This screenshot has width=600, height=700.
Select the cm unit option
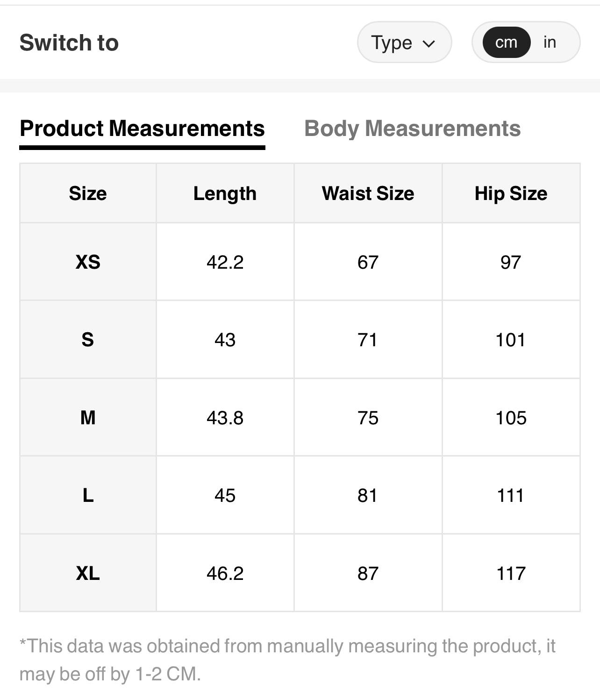click(x=507, y=43)
